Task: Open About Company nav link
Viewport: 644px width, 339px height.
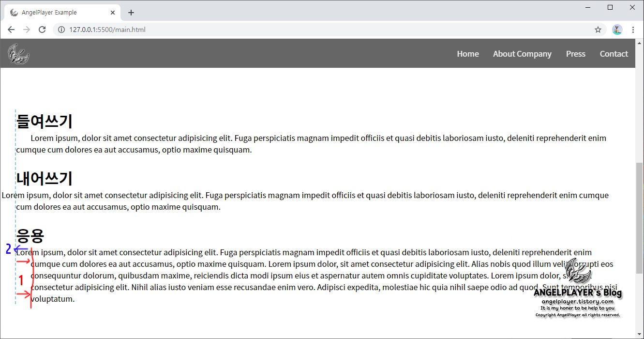Action: (522, 54)
